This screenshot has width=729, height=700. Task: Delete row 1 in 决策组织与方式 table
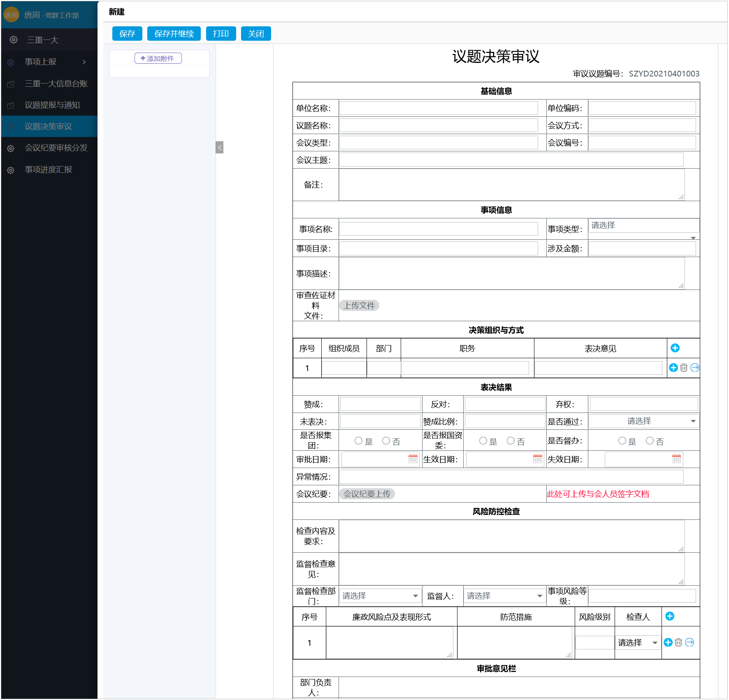[x=684, y=368]
